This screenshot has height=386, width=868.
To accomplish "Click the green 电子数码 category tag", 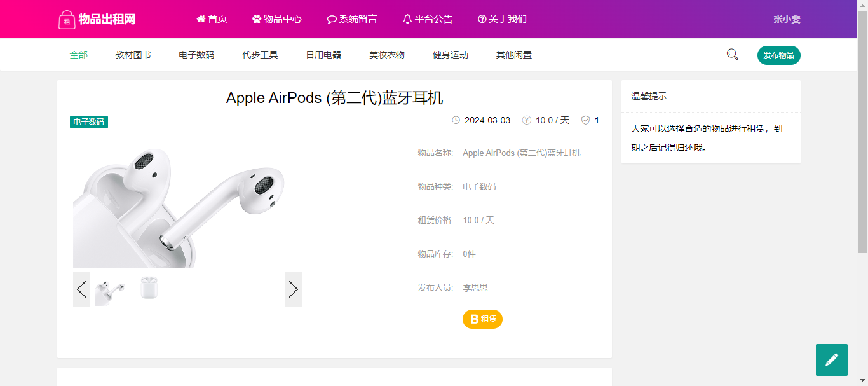I will point(89,122).
